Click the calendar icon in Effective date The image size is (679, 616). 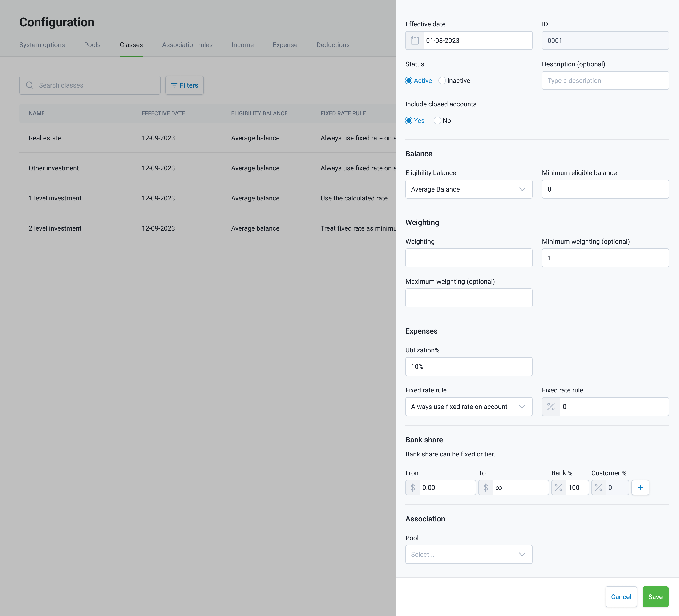415,41
